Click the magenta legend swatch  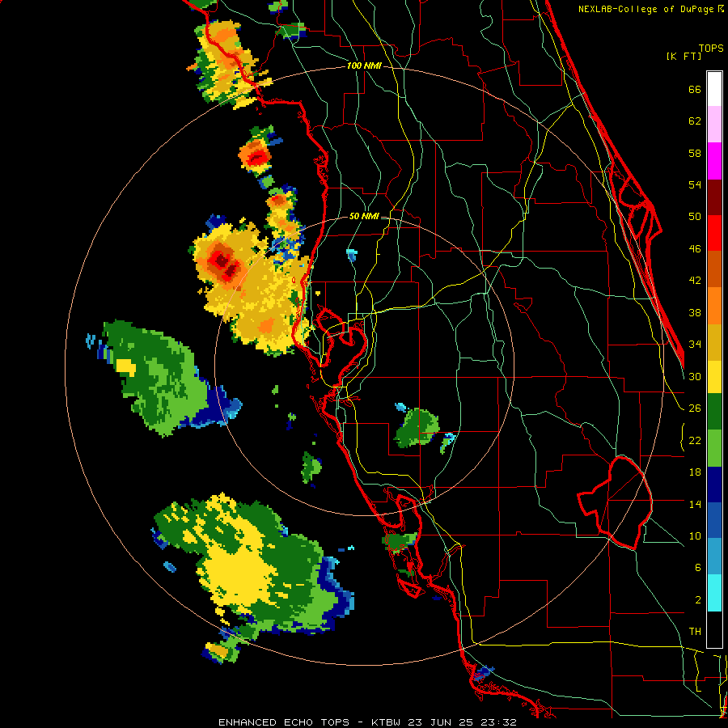tap(714, 161)
